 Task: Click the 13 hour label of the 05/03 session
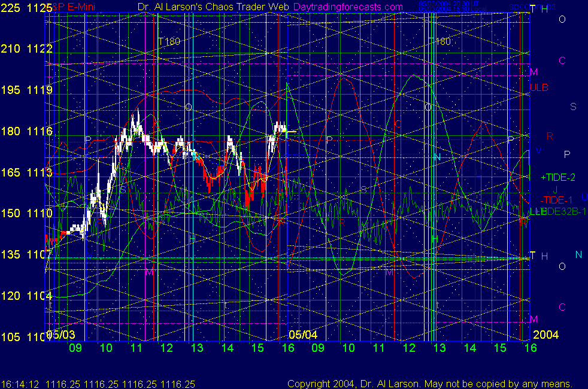pyautogui.click(x=197, y=348)
